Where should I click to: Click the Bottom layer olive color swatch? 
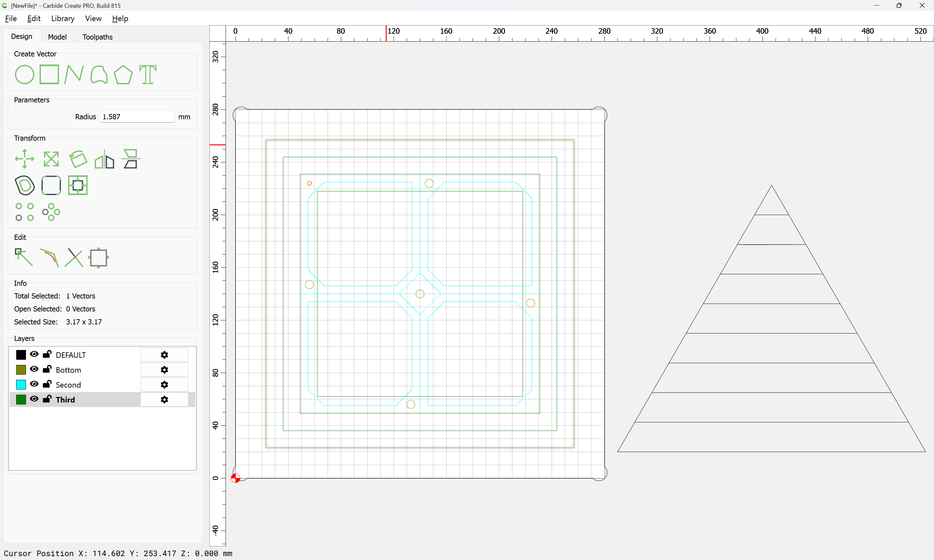coord(21,370)
